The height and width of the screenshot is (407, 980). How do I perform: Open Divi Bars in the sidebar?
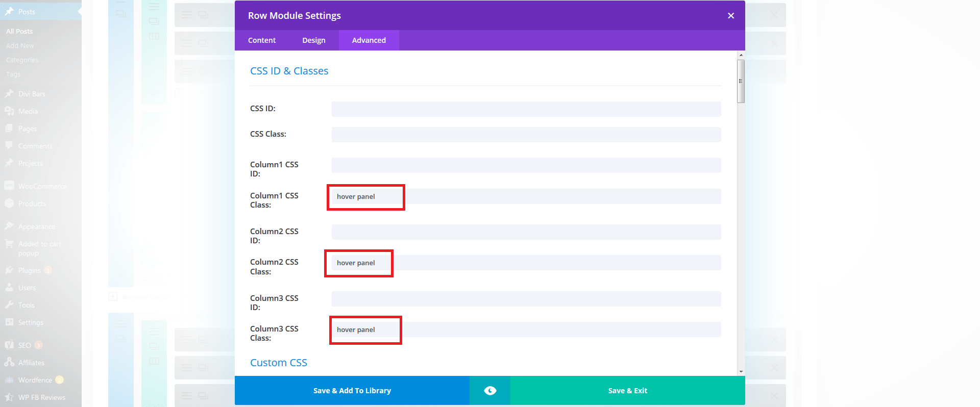coord(32,94)
